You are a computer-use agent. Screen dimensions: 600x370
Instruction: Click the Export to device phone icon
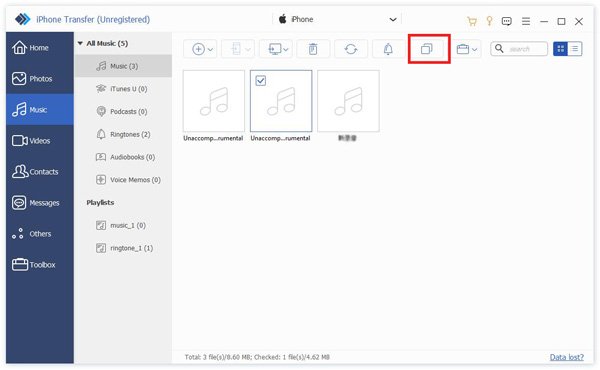(x=236, y=49)
